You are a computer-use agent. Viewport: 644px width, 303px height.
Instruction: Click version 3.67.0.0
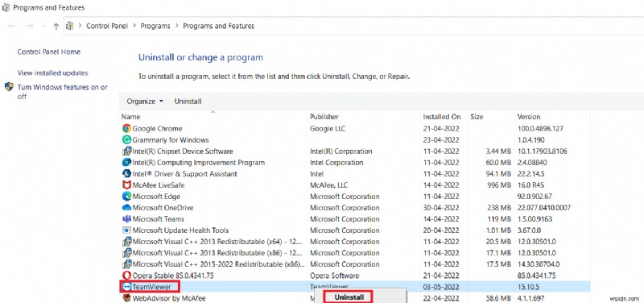tap(529, 230)
